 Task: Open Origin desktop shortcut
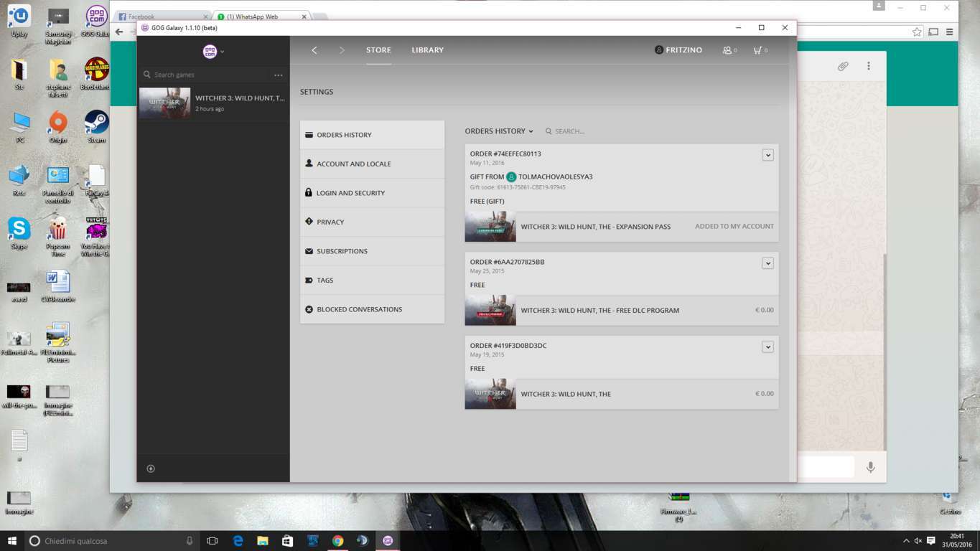[x=58, y=126]
